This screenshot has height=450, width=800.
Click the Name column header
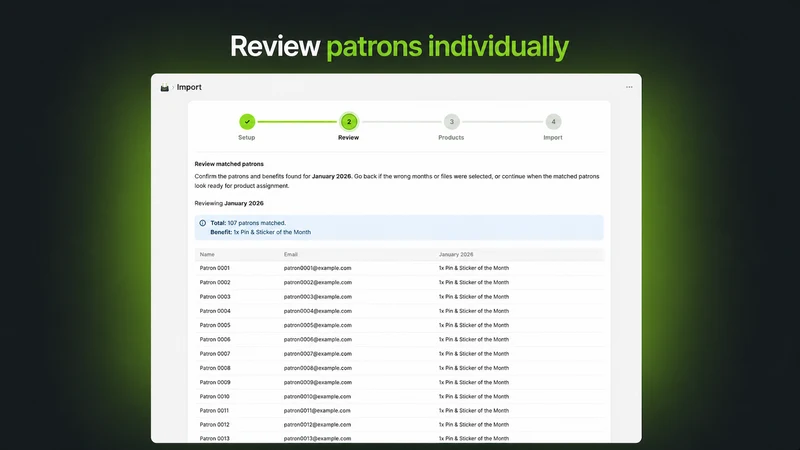click(x=207, y=254)
